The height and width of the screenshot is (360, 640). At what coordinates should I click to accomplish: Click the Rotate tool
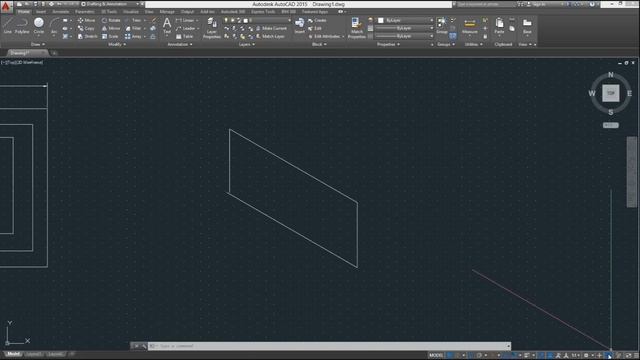coord(111,20)
